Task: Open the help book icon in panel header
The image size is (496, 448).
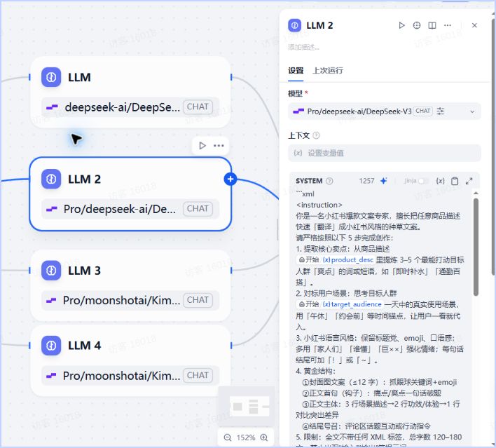Action: (432, 25)
